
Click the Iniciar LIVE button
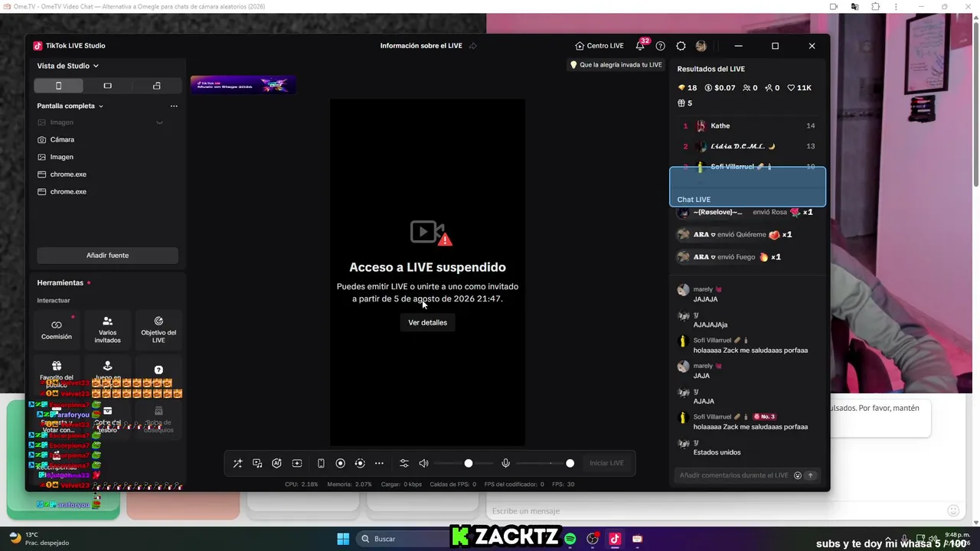click(606, 463)
